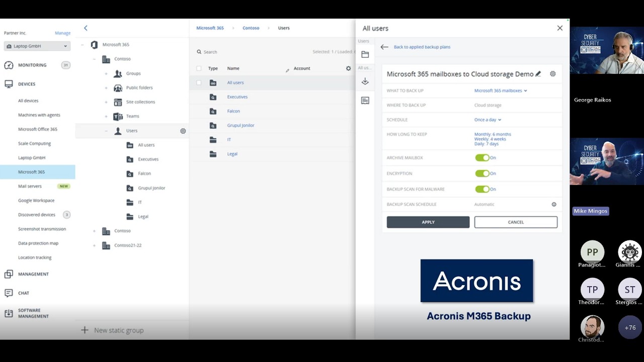Image resolution: width=644 pixels, height=362 pixels.
Task: Tick the select-all checkbox in table header
Action: pyautogui.click(x=199, y=68)
